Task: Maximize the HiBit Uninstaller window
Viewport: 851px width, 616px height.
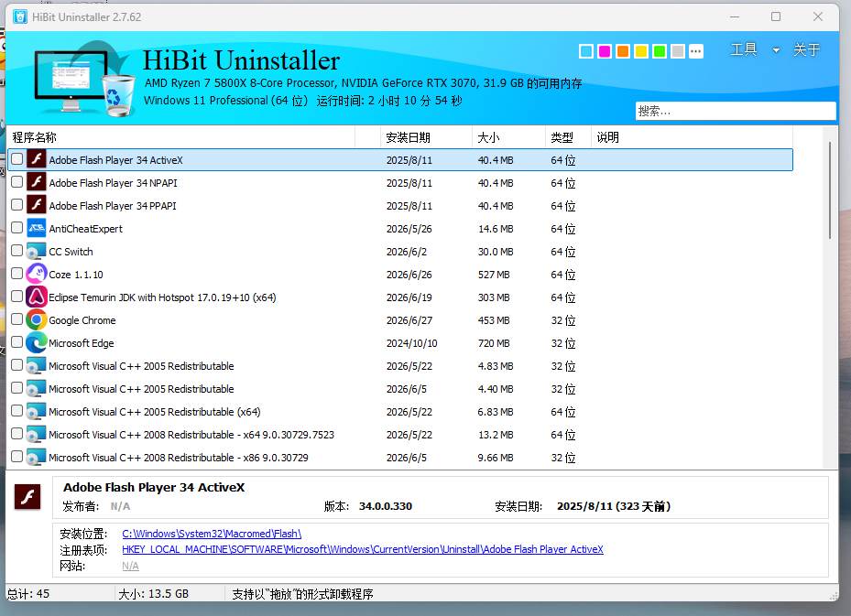Action: click(x=776, y=16)
